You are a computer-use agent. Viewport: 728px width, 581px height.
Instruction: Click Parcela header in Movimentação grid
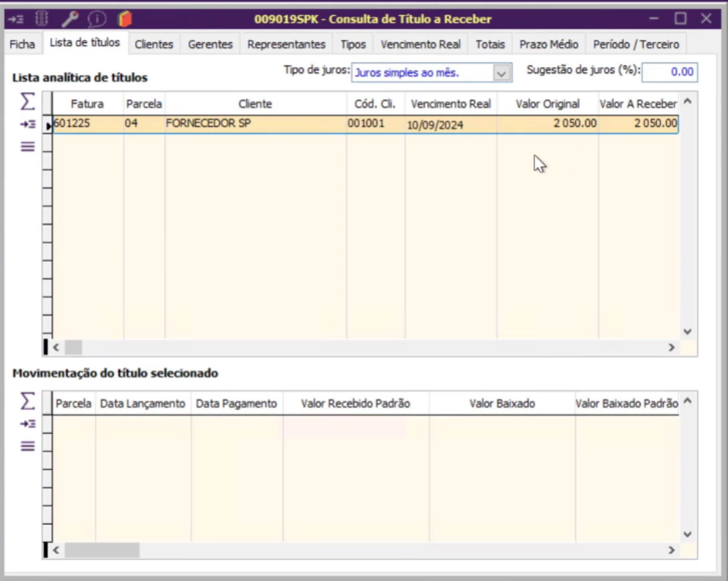click(73, 404)
